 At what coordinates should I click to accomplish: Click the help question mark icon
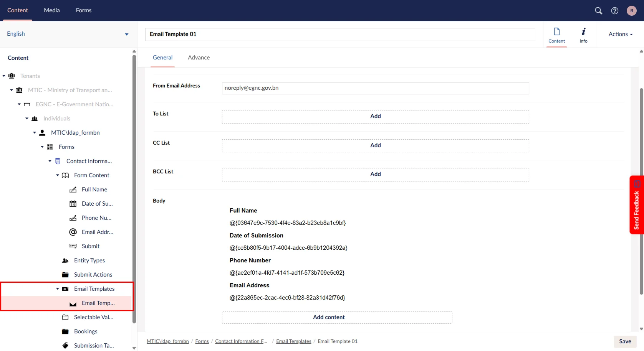click(615, 11)
